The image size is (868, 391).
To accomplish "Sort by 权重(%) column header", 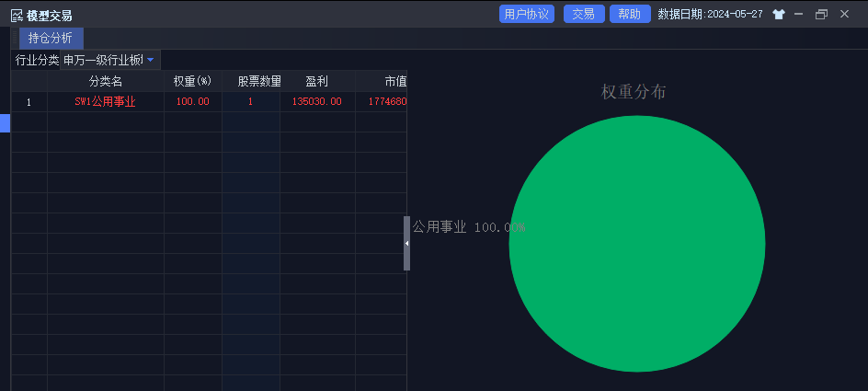I will coord(193,81).
